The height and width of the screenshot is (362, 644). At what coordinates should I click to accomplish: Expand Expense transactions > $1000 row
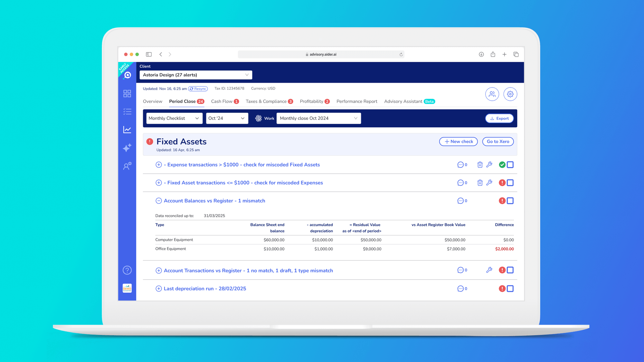coord(158,165)
